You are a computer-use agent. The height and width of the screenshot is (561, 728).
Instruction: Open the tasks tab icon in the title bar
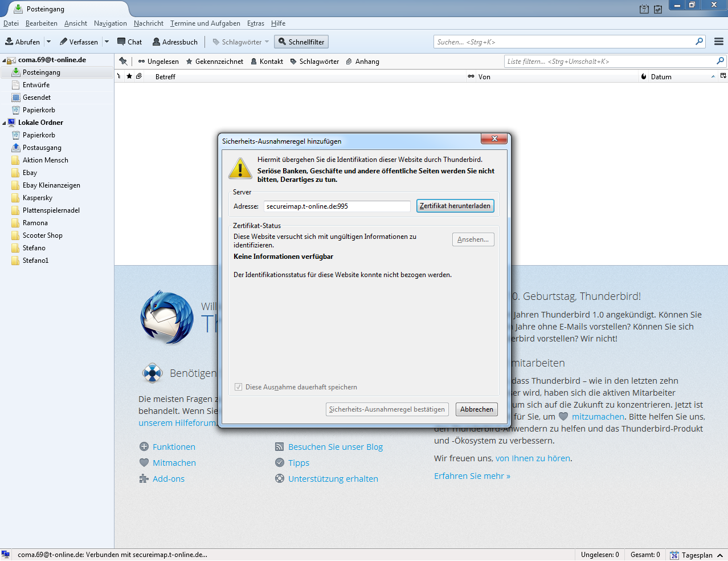658,9
